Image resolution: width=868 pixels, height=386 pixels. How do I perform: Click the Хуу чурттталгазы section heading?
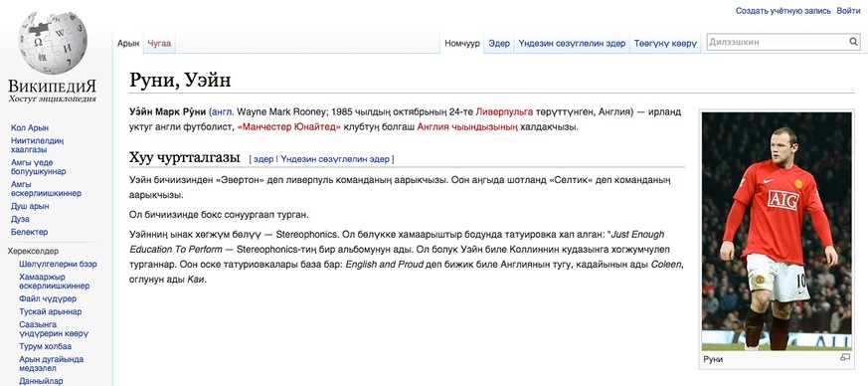coord(184,158)
